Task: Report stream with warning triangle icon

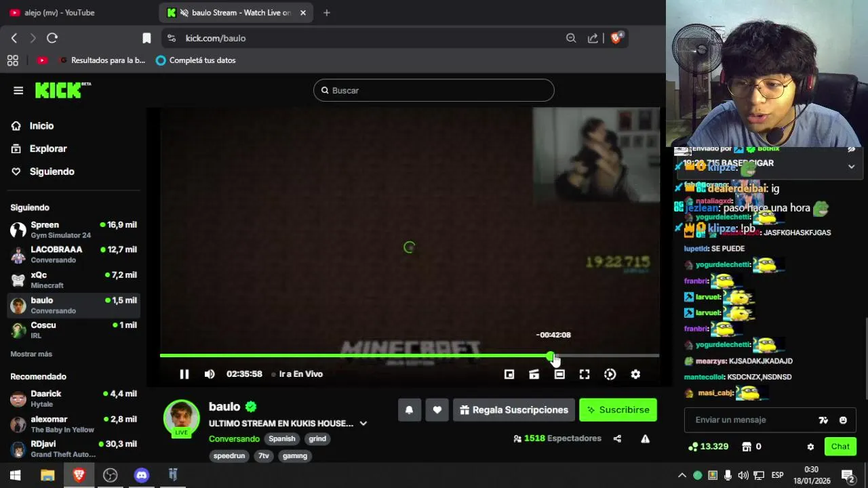Action: [646, 439]
